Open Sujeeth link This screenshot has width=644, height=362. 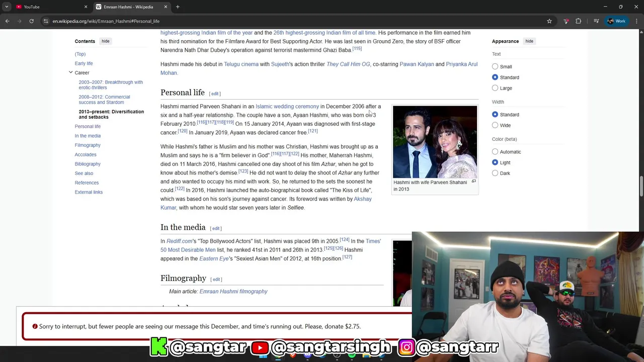pos(280,64)
